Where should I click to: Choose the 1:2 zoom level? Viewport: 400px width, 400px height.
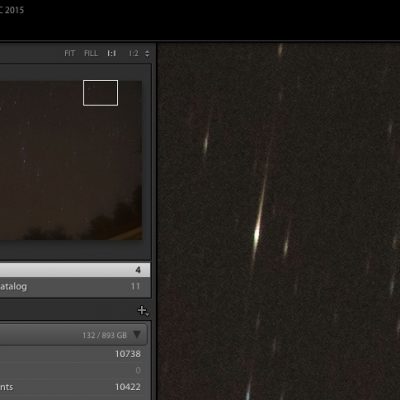[134, 53]
